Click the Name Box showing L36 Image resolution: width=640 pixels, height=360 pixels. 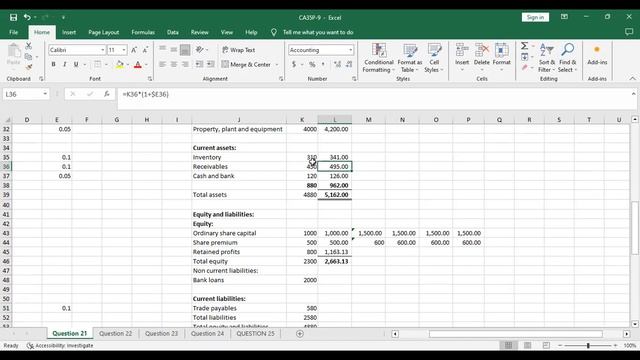coord(25,94)
